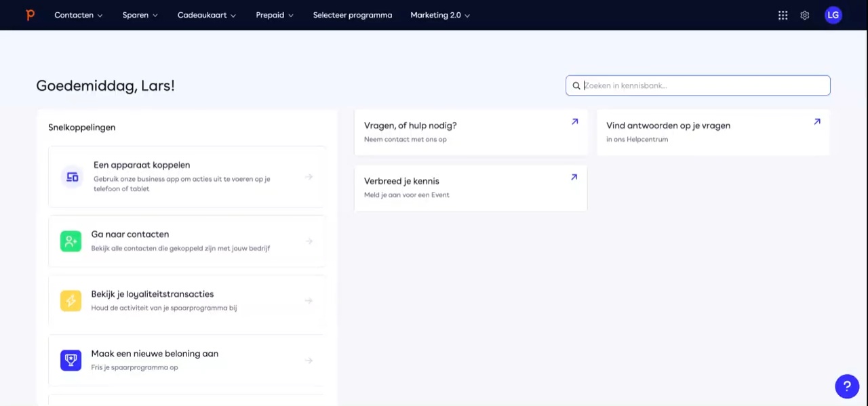This screenshot has height=406, width=868.
Task: Open settings via the gear icon
Action: [805, 15]
